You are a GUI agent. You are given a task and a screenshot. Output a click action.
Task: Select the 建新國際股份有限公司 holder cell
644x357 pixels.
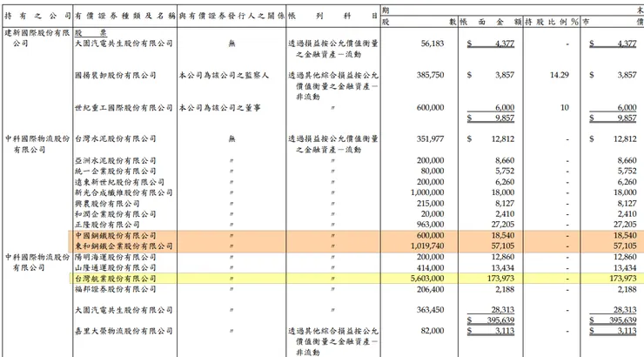37,37
